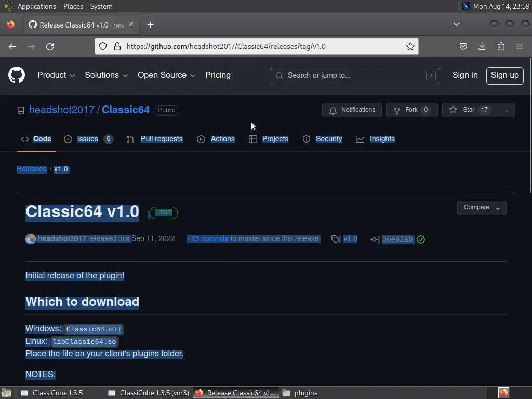
Task: Click the network indicator in top panel
Action: pyautogui.click(x=466, y=6)
